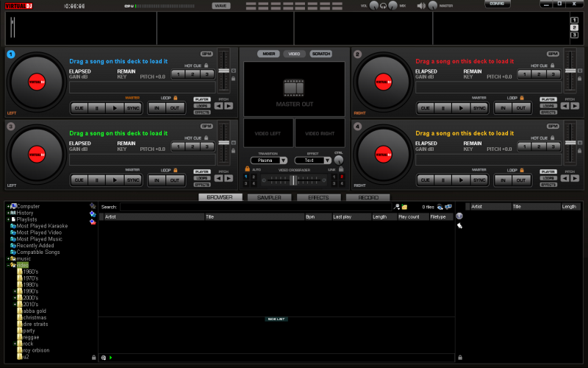Nudge deck 1 pitch down arrow
Image resolution: width=588 pixels, height=368 pixels.
tap(218, 106)
